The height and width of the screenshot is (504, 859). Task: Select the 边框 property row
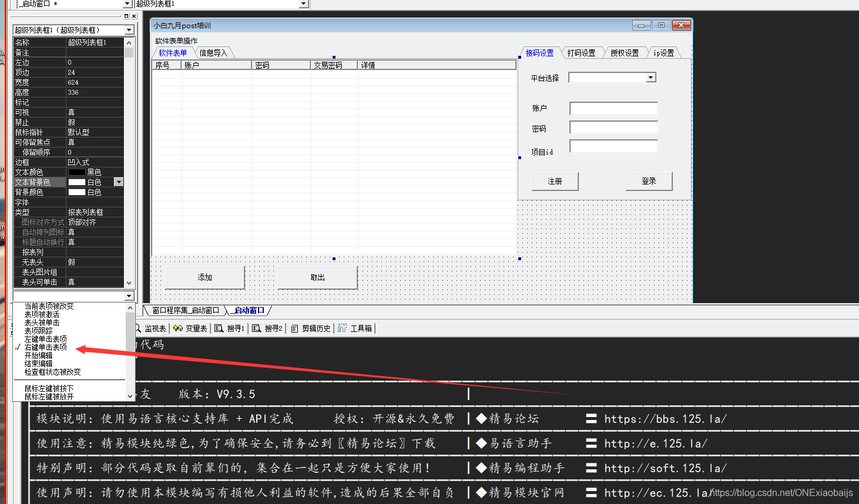(x=69, y=162)
